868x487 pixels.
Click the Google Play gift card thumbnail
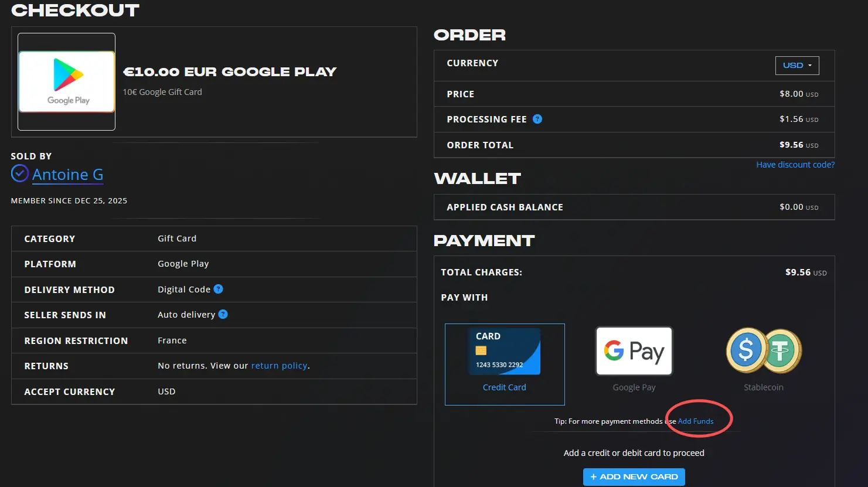pyautogui.click(x=66, y=81)
